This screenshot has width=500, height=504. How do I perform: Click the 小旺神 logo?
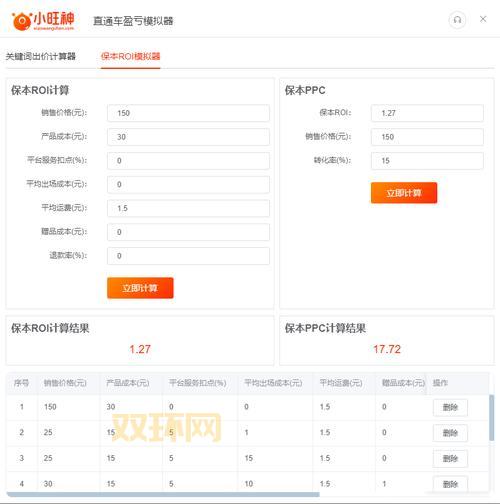(x=43, y=21)
